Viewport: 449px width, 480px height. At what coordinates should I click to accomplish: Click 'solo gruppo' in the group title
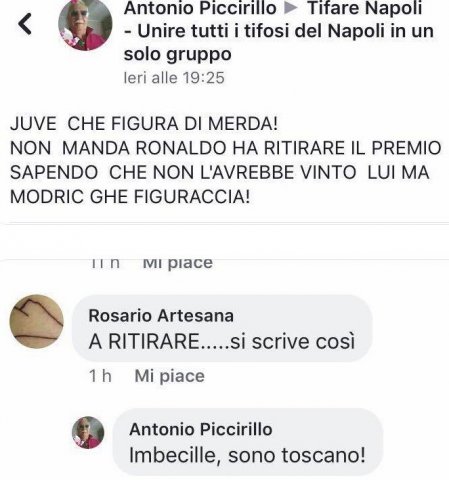(177, 55)
